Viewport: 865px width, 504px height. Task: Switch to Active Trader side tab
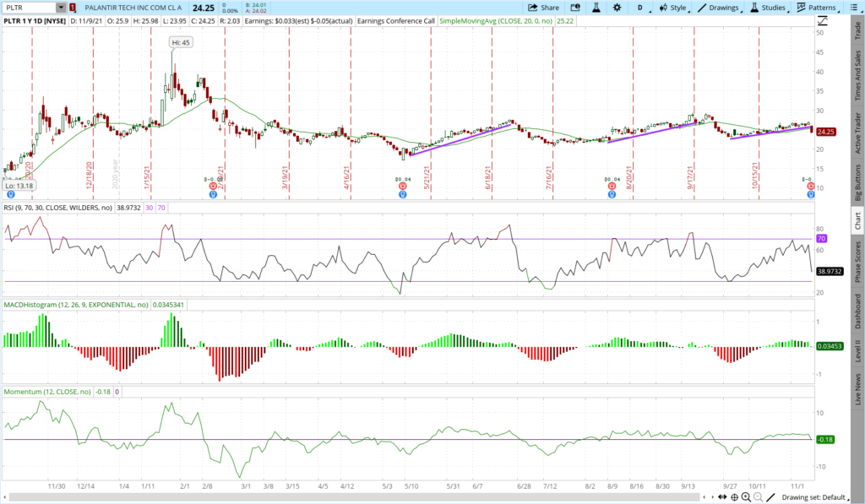(x=857, y=133)
